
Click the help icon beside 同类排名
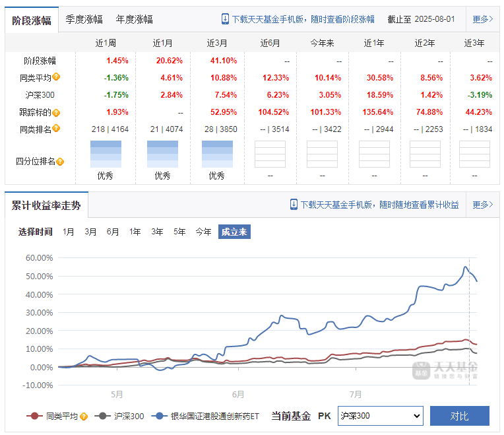click(x=56, y=128)
